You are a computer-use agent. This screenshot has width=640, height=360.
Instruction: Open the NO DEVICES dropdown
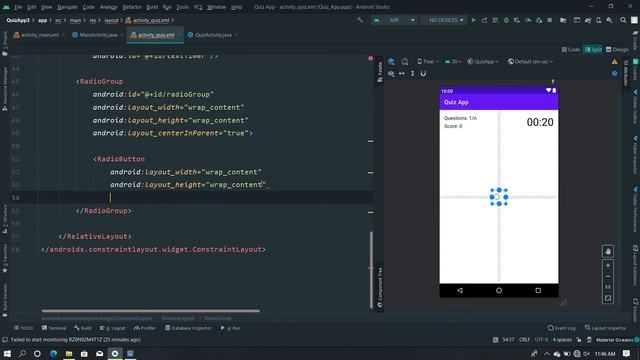pos(444,20)
